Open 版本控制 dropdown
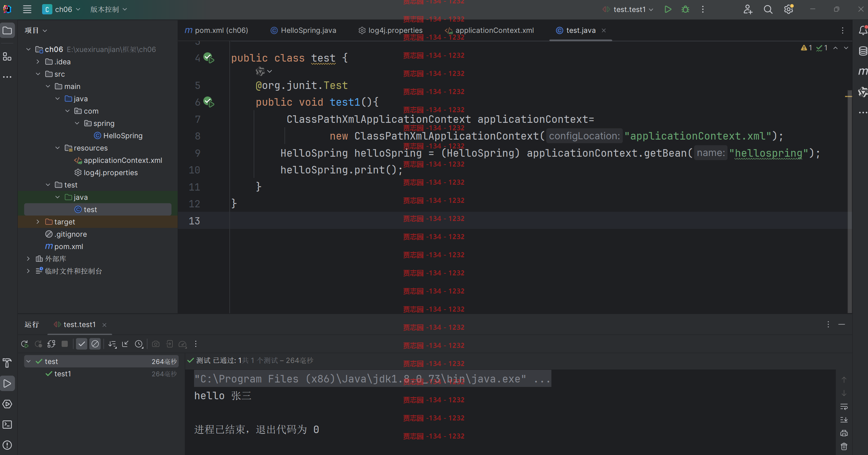 pos(109,9)
